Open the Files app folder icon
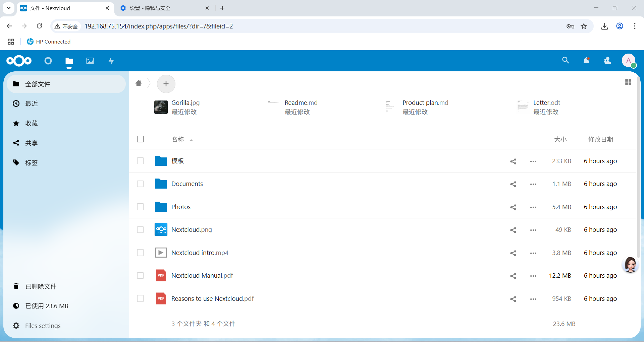This screenshot has height=342, width=644. 69,61
